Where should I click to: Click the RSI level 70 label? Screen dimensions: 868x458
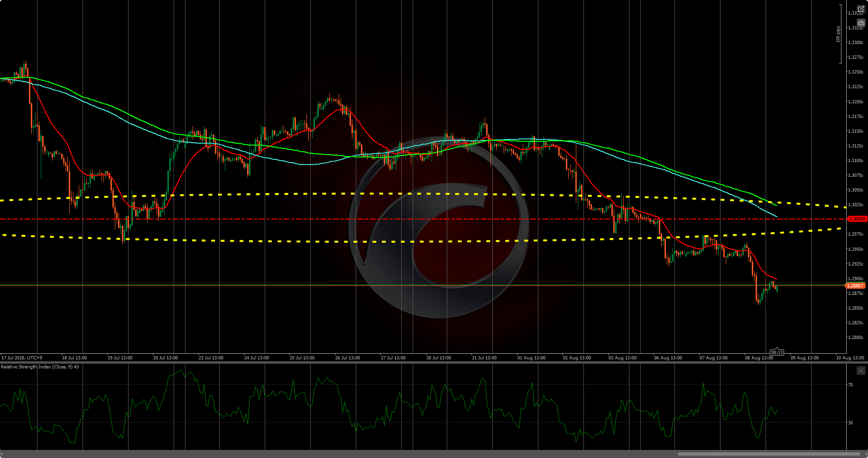[x=850, y=385]
